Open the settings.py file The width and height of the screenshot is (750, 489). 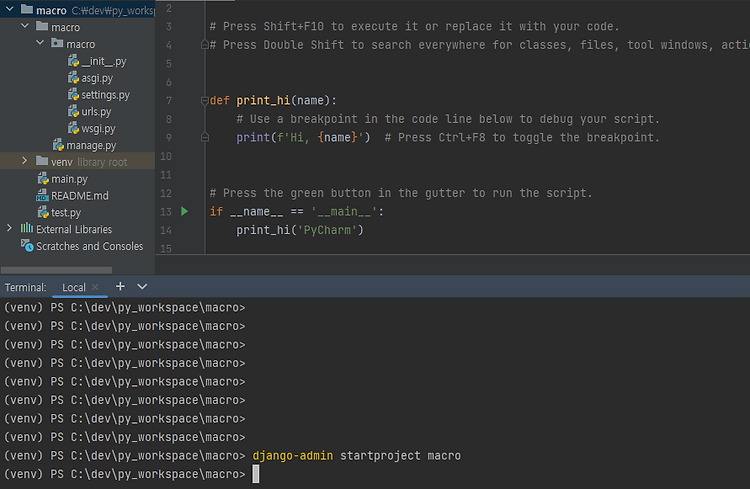[105, 95]
